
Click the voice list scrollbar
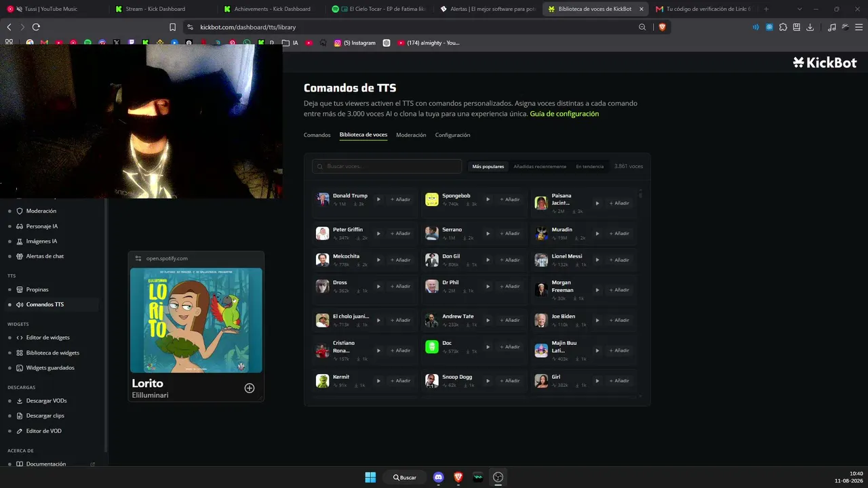tap(641, 195)
